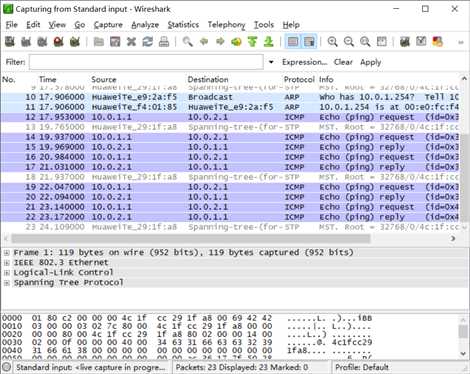Open the Edit menu
The width and height of the screenshot is (470, 374).
[33, 25]
